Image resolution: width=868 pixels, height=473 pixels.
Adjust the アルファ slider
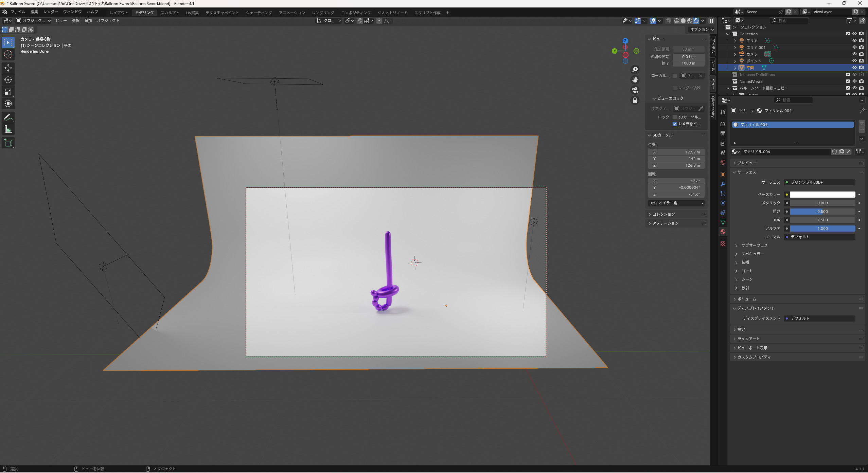point(822,229)
